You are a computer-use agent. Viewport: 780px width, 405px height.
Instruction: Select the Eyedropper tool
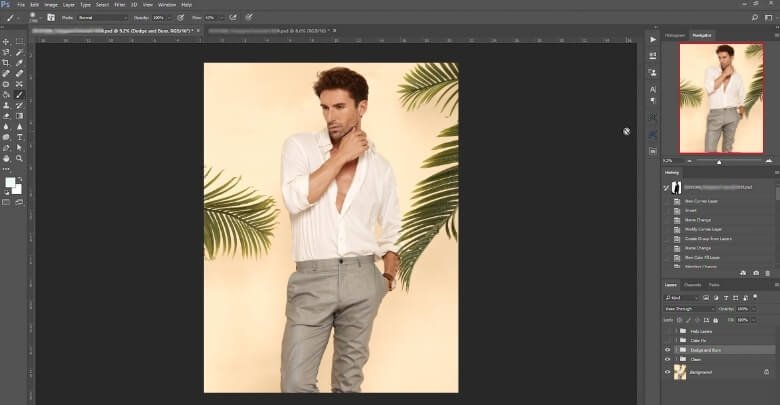coord(19,63)
